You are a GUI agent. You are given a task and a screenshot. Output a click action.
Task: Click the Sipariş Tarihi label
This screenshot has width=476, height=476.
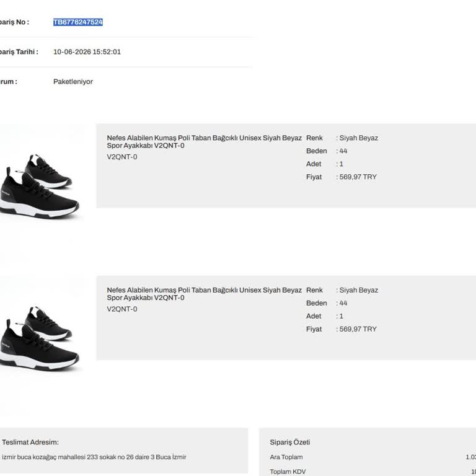19,52
